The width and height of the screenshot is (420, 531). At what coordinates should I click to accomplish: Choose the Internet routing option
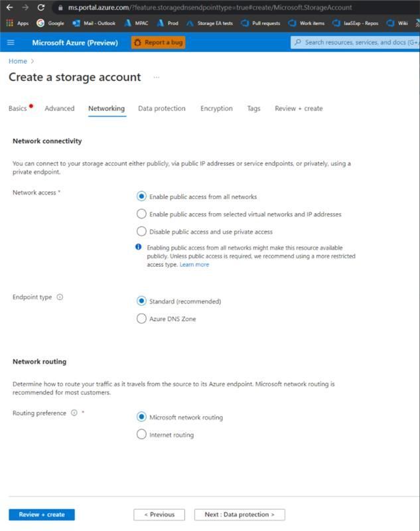click(x=141, y=434)
